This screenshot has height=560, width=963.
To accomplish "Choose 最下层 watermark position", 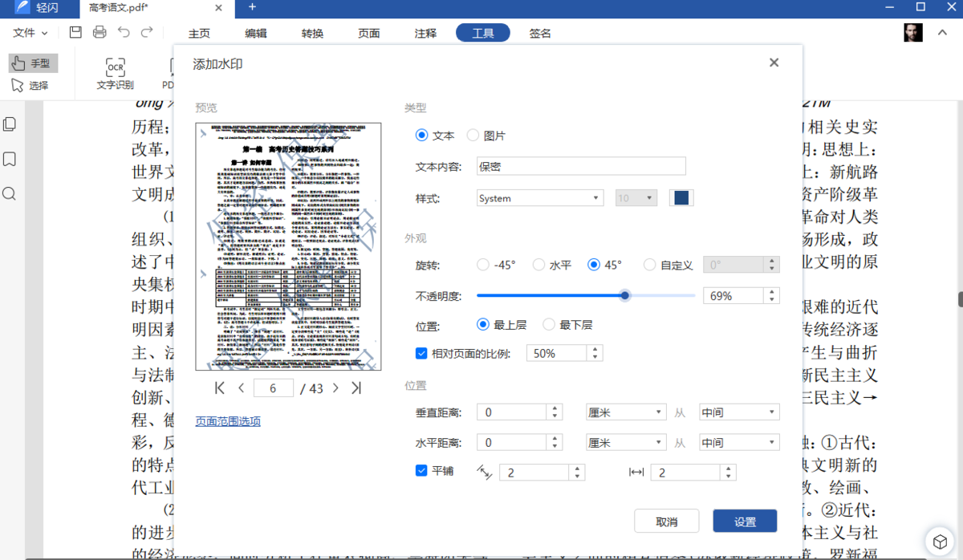I will (x=551, y=324).
